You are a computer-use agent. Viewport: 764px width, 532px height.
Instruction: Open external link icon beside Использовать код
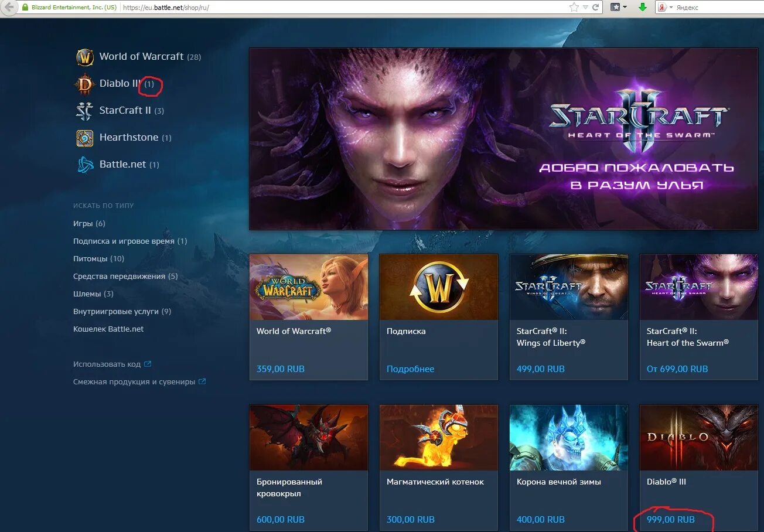tap(148, 364)
